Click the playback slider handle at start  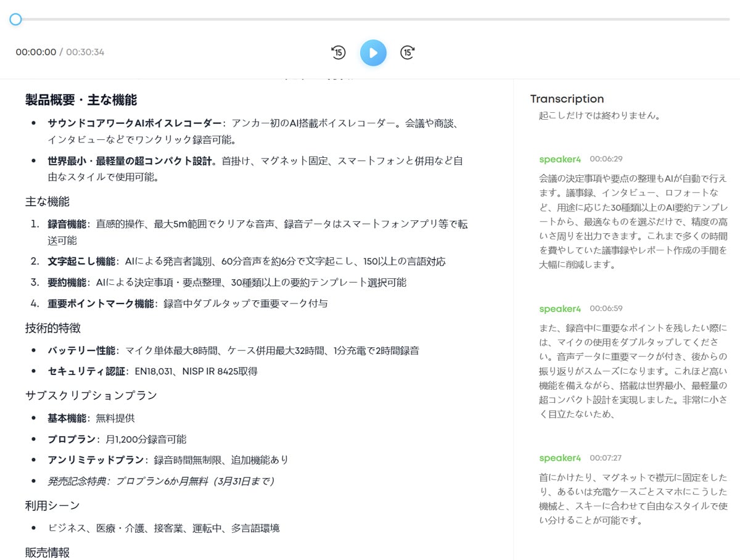[15, 19]
